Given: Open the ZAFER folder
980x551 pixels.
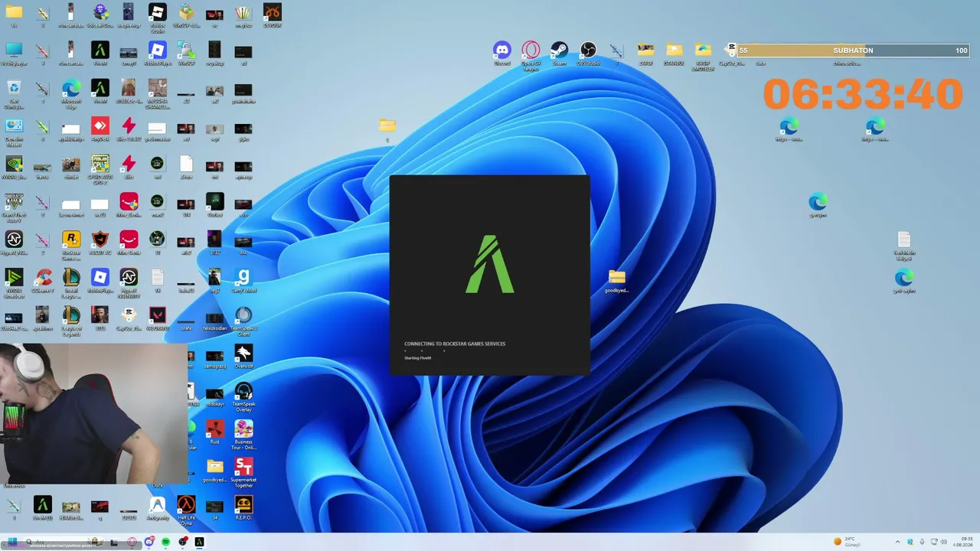Looking at the screenshot, I should coord(645,54).
